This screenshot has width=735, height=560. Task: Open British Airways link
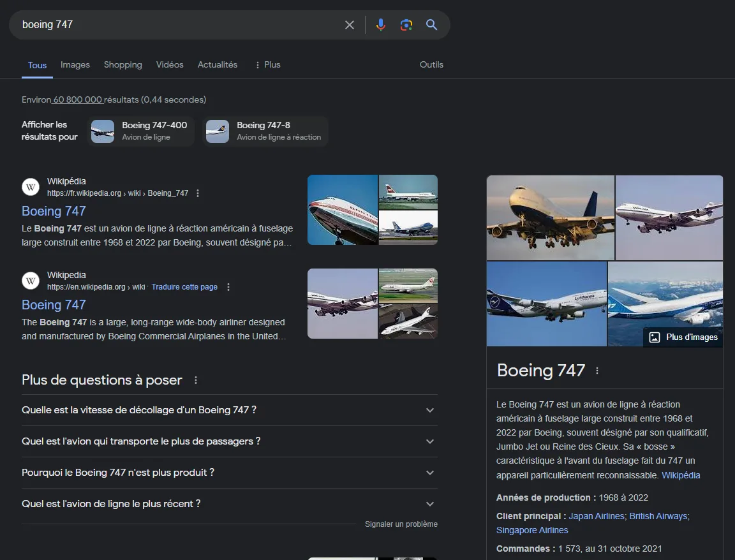[658, 516]
